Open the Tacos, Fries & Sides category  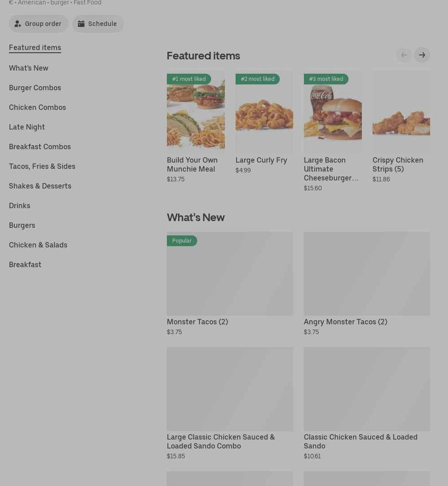[42, 166]
